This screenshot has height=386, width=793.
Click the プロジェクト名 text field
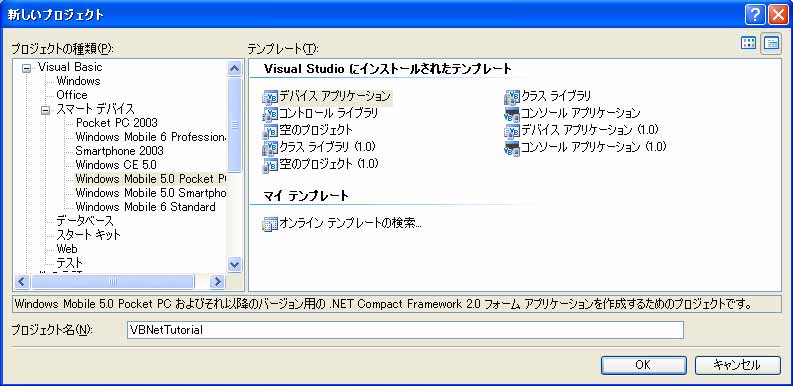click(405, 330)
